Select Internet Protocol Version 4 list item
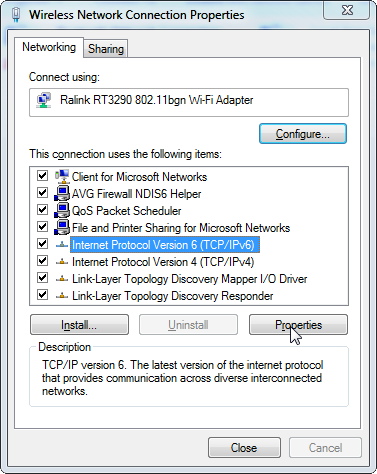The height and width of the screenshot is (474, 377). pyautogui.click(x=163, y=262)
